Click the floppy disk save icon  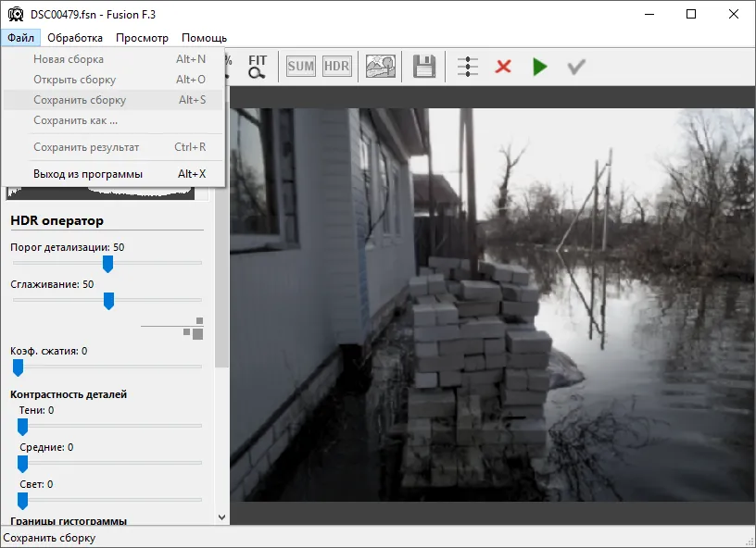[424, 67]
